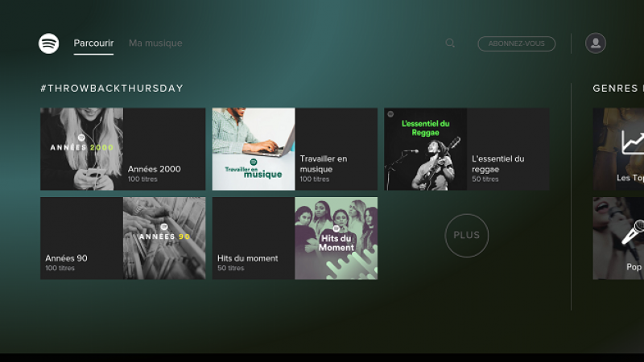Click the chart icon on Les Top tile
644x362 pixels.
pos(633,143)
